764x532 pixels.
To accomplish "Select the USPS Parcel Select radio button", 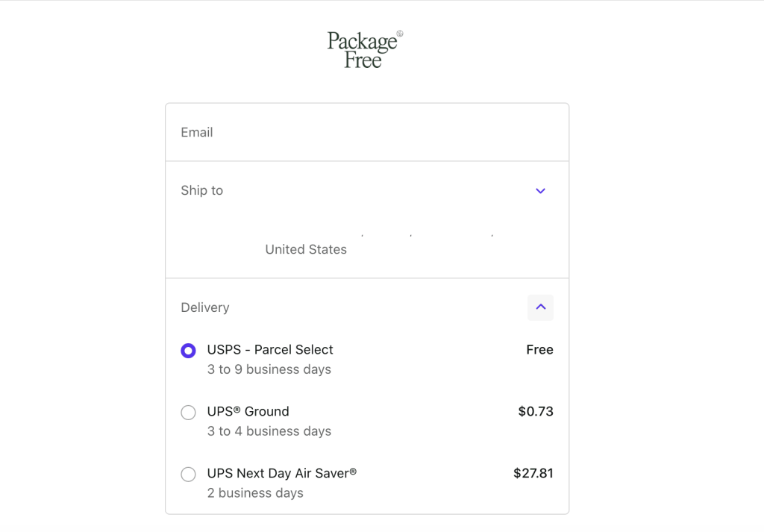I will 188,351.
